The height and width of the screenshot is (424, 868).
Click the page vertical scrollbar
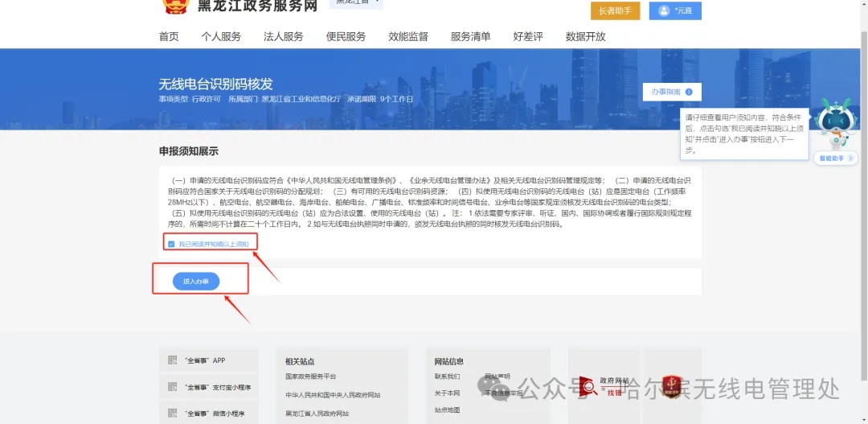[862, 161]
